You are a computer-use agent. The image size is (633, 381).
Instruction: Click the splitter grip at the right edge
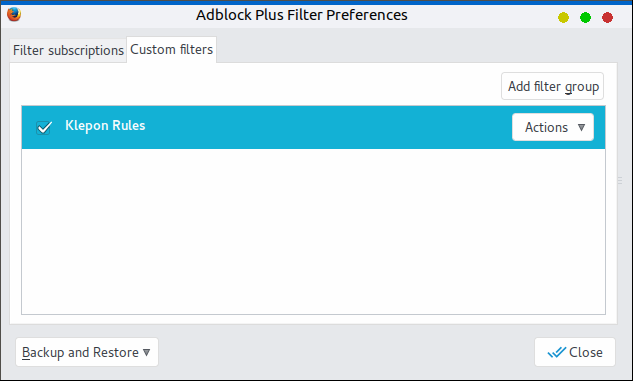[620, 180]
